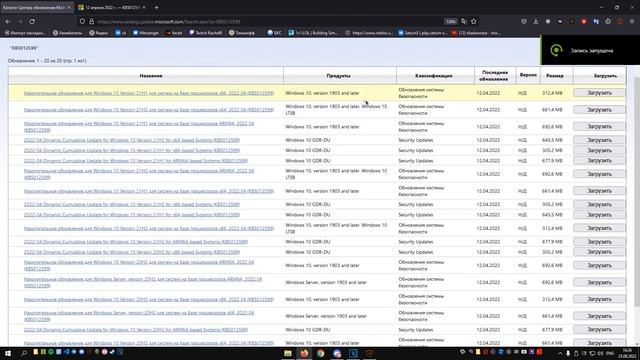Sort table by Продукты column header
The image size is (640, 360).
pyautogui.click(x=338, y=76)
